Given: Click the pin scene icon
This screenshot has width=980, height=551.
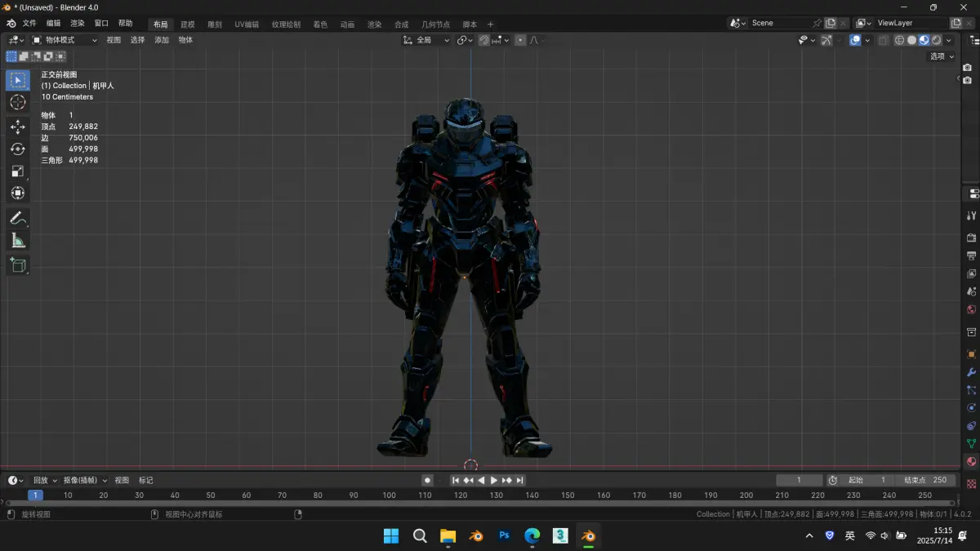Looking at the screenshot, I should click(817, 24).
